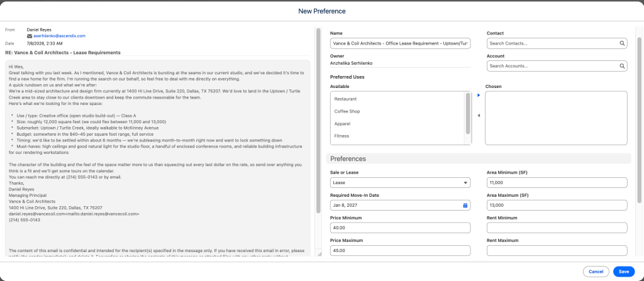Click the search icon in Account field
Viewport: 644px width, 281px height.
tap(622, 66)
